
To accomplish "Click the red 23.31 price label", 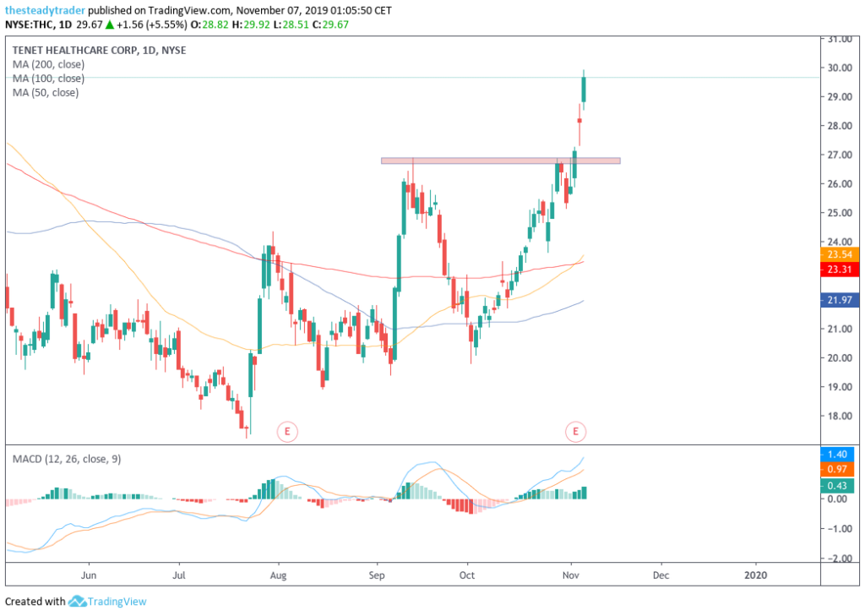I will (839, 270).
